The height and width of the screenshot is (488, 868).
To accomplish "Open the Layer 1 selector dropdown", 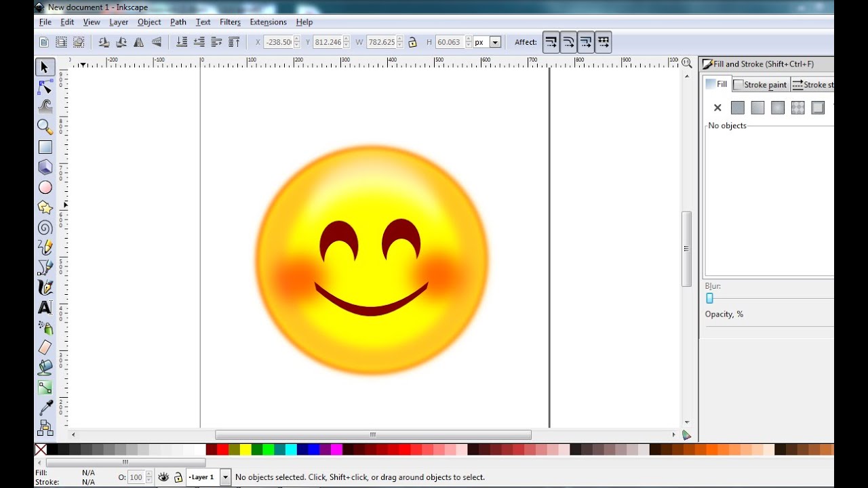I will [x=225, y=477].
